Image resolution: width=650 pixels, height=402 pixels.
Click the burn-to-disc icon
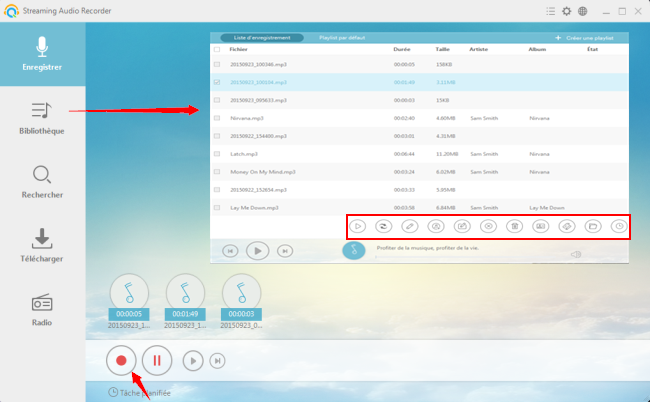[x=488, y=226]
